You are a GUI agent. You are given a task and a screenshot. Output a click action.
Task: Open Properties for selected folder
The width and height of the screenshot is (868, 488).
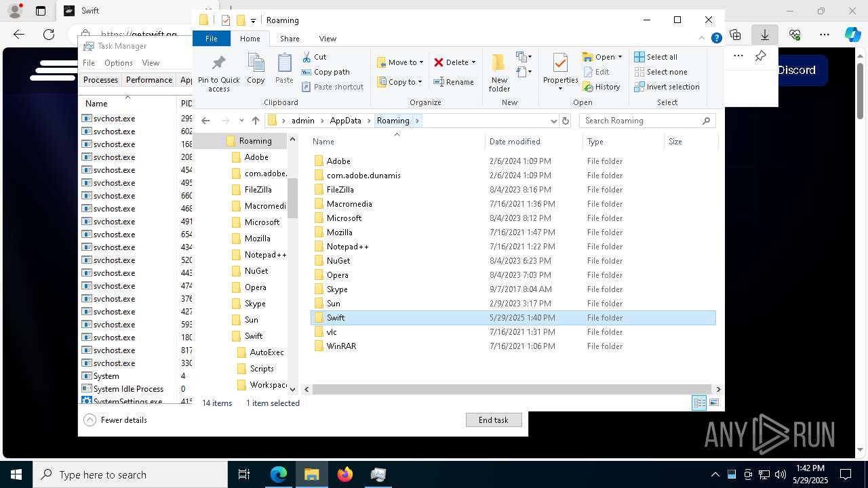pos(560,73)
